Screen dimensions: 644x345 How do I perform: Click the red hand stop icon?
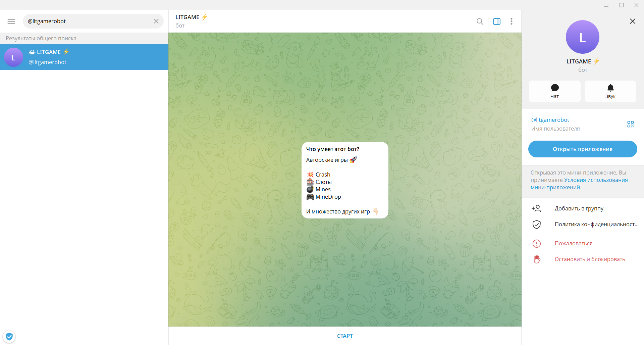(537, 259)
